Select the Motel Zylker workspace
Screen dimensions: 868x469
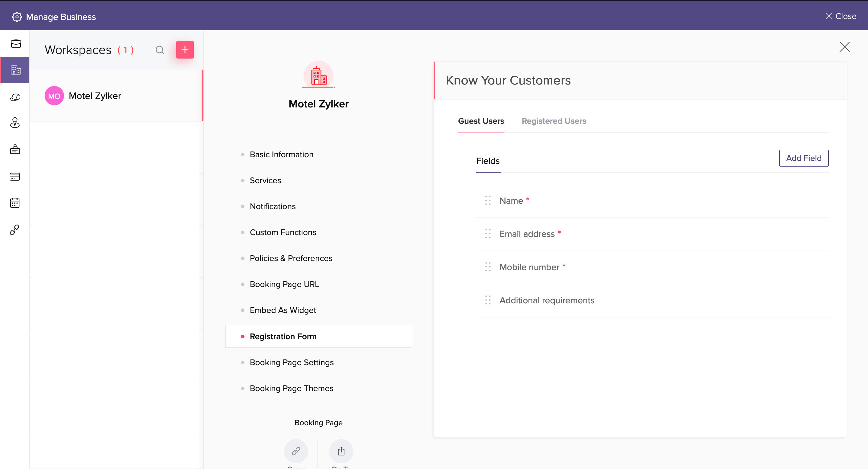95,96
